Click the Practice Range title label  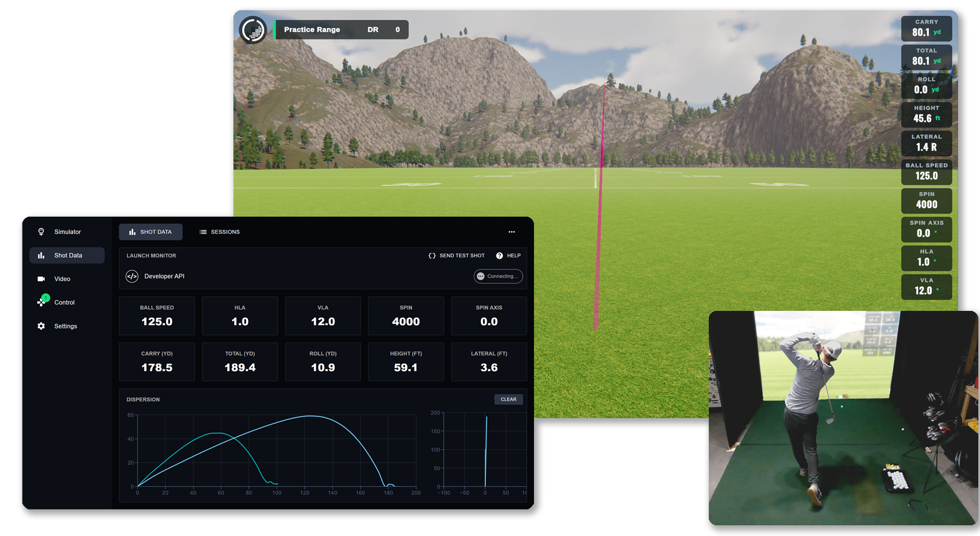coord(312,29)
